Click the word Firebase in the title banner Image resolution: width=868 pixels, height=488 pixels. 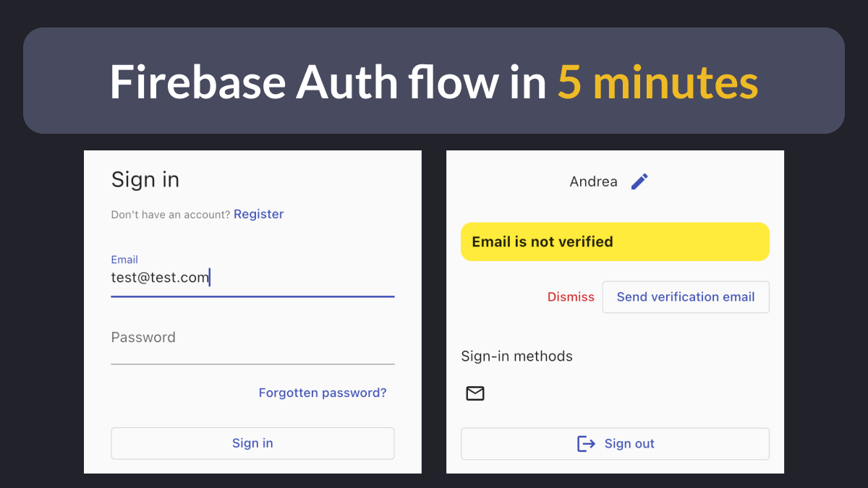pos(198,82)
